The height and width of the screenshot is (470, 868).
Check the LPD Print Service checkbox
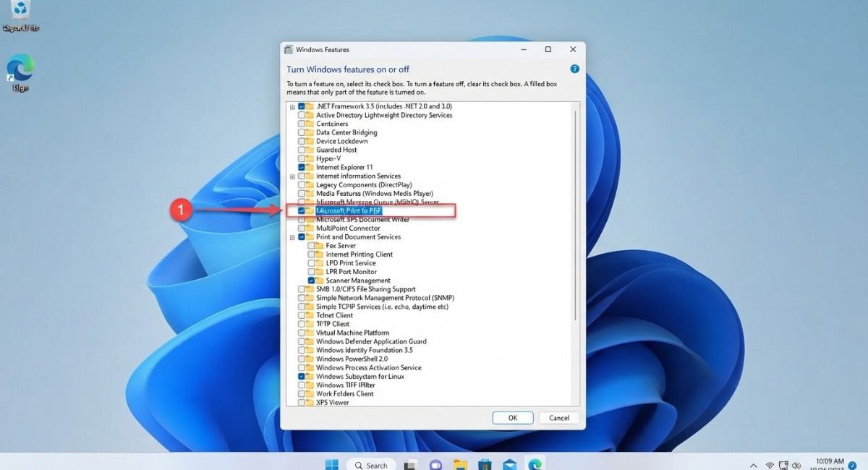click(x=311, y=263)
